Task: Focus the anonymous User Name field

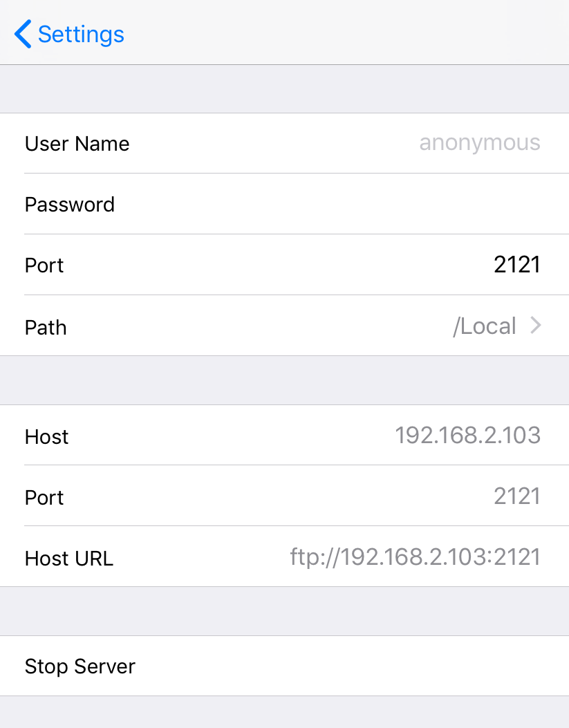Action: (479, 143)
